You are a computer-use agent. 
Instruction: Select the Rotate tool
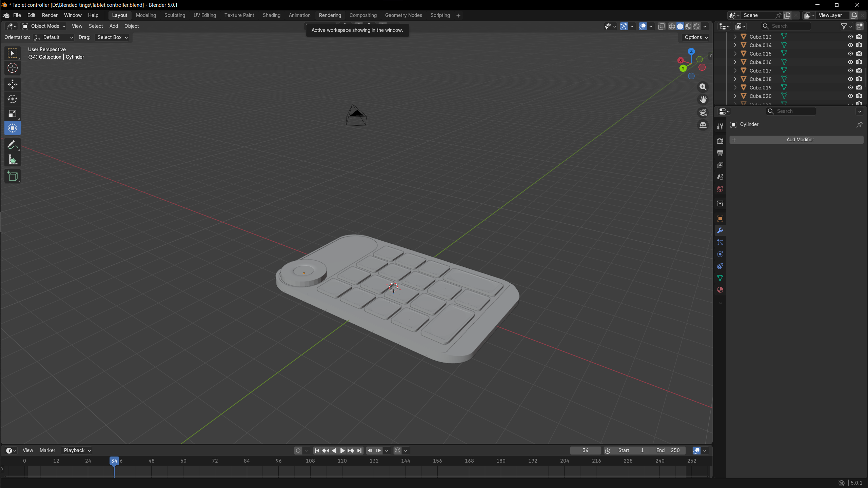coord(13,99)
